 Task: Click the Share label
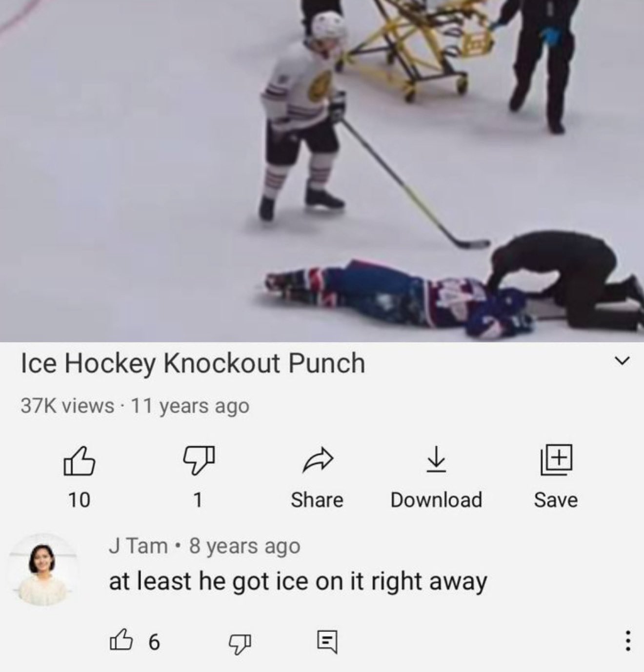[317, 500]
